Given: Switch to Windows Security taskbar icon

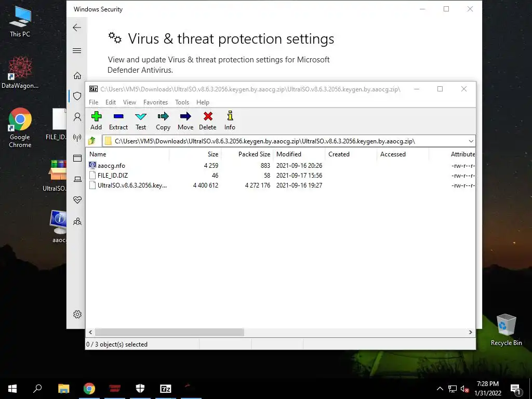Looking at the screenshot, I should point(140,389).
